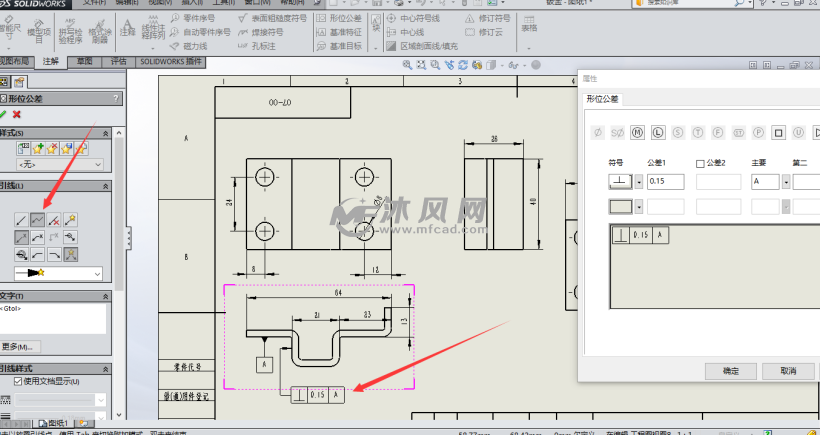Click the property manager scrollbar down arrow
The image size is (820, 435).
tap(119, 415)
